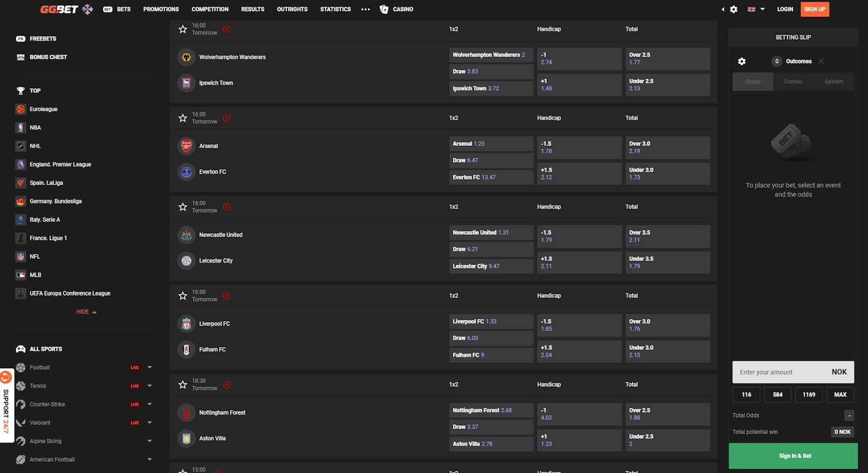Toggle favorite on Nottingham Forest match

(183, 385)
